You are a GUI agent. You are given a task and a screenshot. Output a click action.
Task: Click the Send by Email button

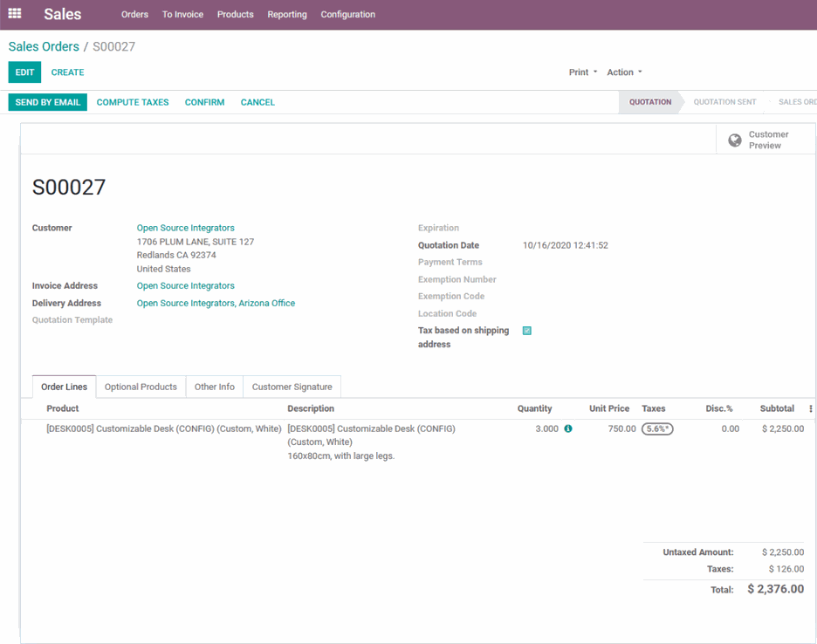[x=48, y=102]
